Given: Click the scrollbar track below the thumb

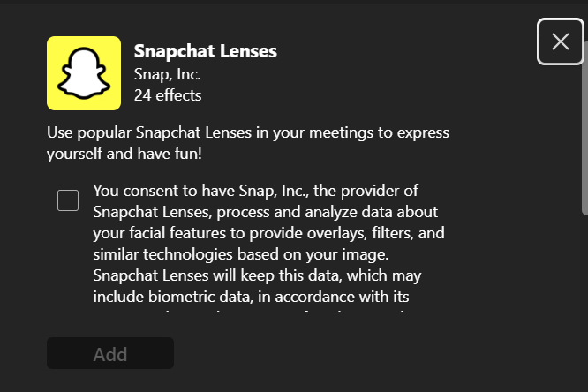Looking at the screenshot, I should (x=584, y=300).
